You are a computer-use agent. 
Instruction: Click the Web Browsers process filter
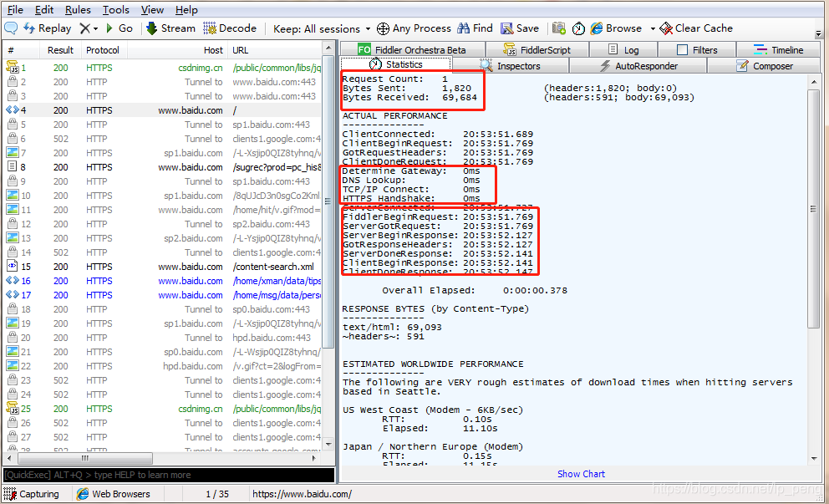tap(114, 494)
